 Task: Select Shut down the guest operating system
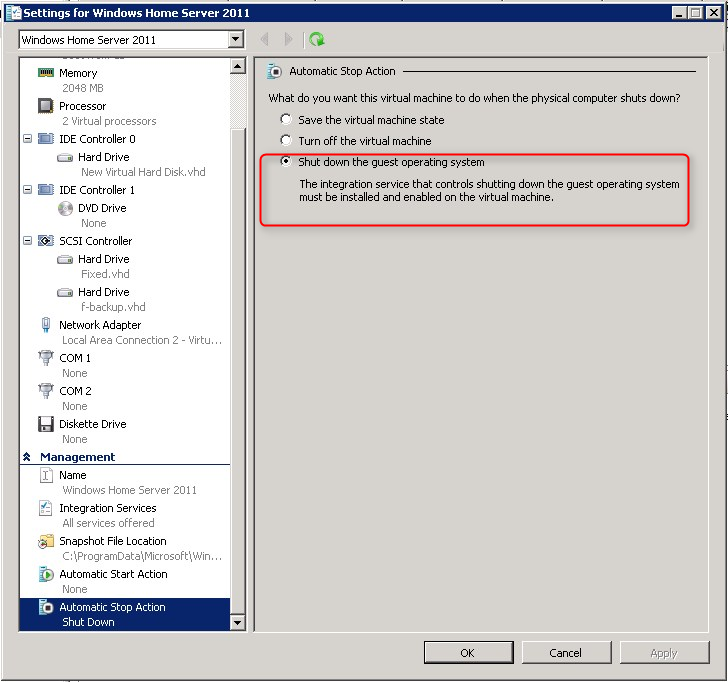286,162
